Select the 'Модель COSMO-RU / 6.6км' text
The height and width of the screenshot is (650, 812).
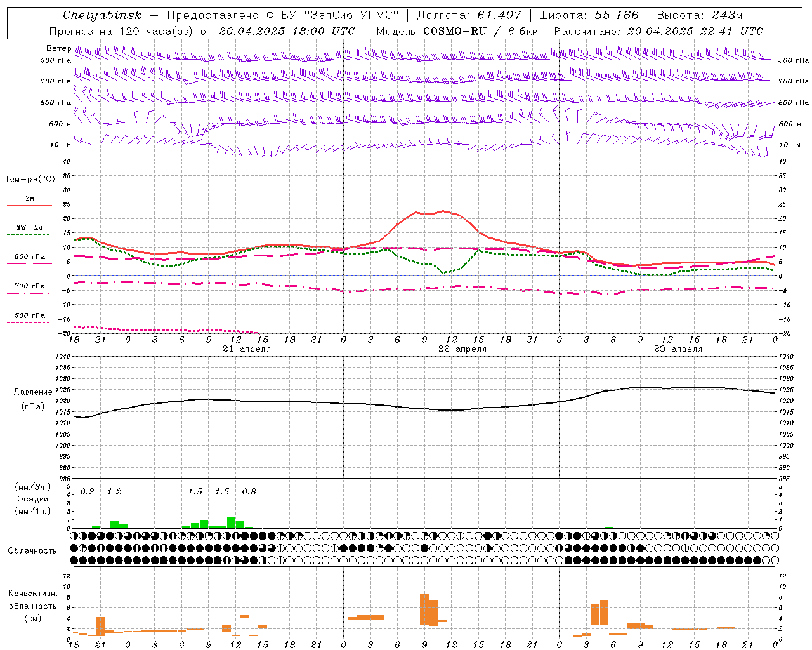(457, 31)
